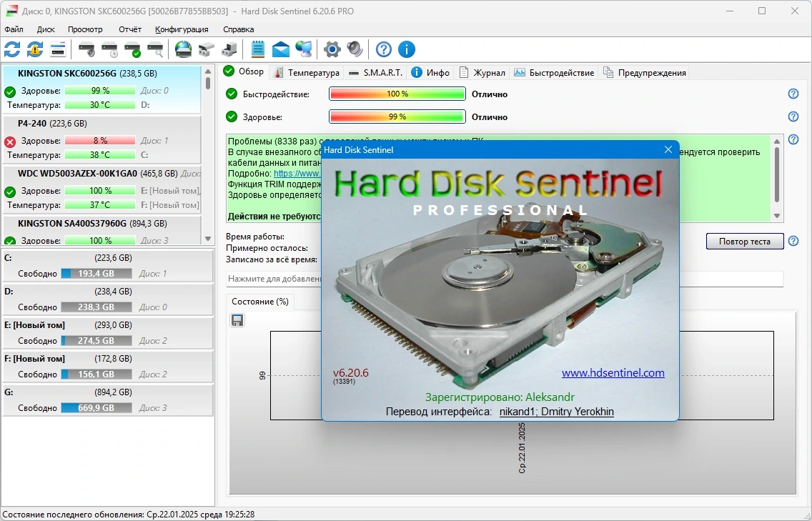Click the blue envelope e-mail icon
The height and width of the screenshot is (521, 812).
281,50
